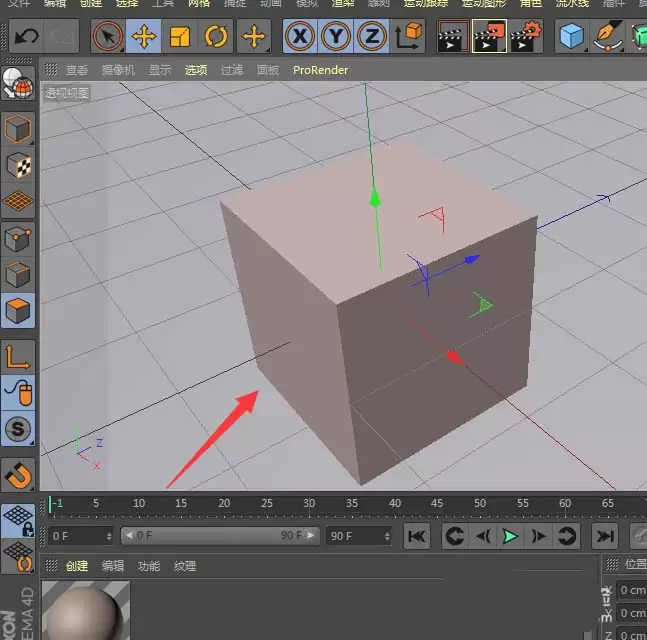Open the 摄像机 viewport menu
Viewport: 647px width, 640px height.
(118, 70)
